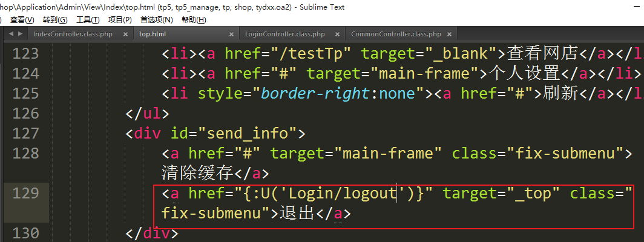Close the CommonController.class.php tab

point(453,34)
